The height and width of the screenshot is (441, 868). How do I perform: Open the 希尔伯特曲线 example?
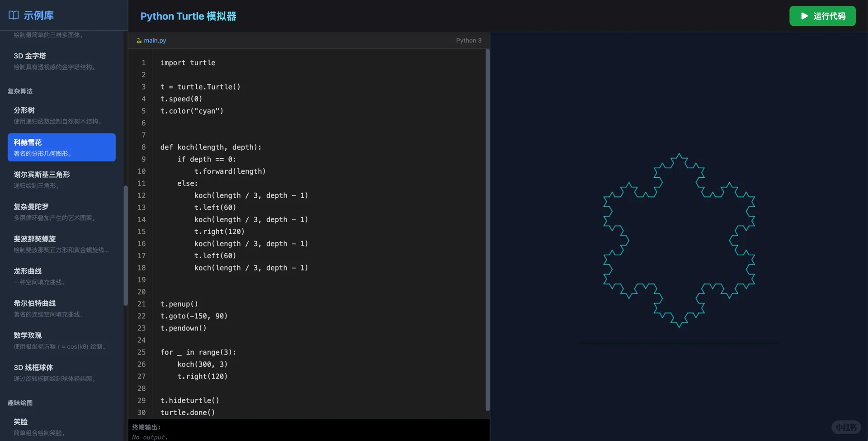61,308
